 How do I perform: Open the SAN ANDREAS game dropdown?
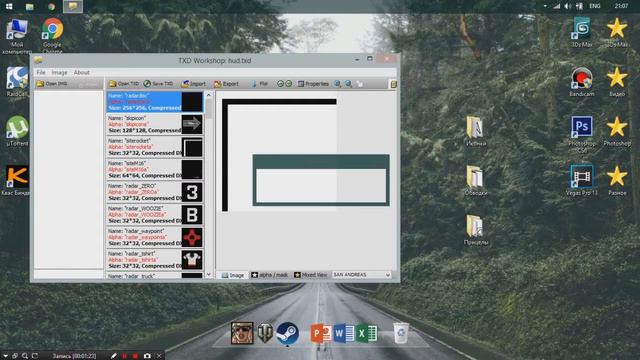click(x=362, y=275)
